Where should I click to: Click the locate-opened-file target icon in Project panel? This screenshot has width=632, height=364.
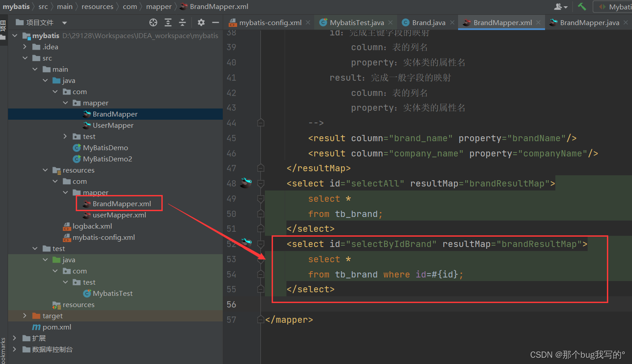tap(153, 22)
